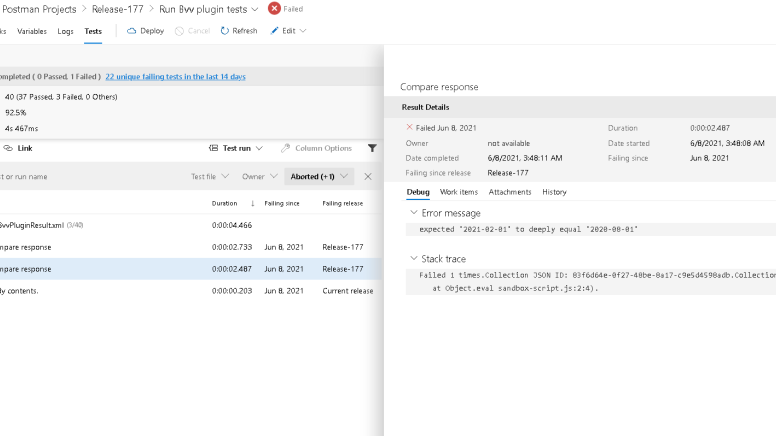Open the Run Bvv plugin tests dropdown

click(x=255, y=9)
